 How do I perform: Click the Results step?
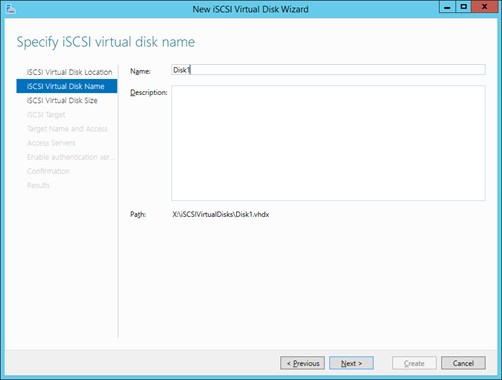click(38, 185)
